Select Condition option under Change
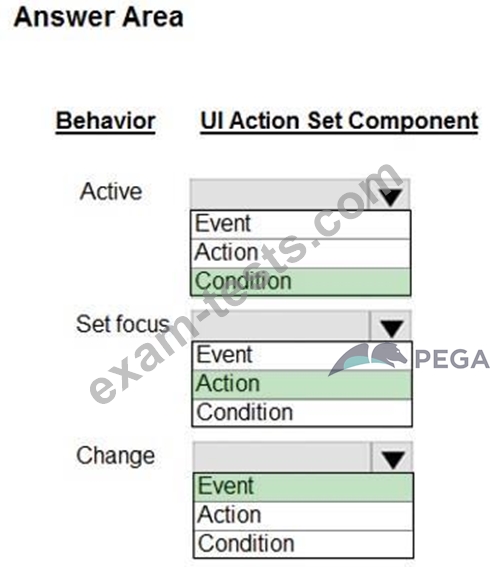Image resolution: width=490 pixels, height=567 pixels. pos(303,545)
